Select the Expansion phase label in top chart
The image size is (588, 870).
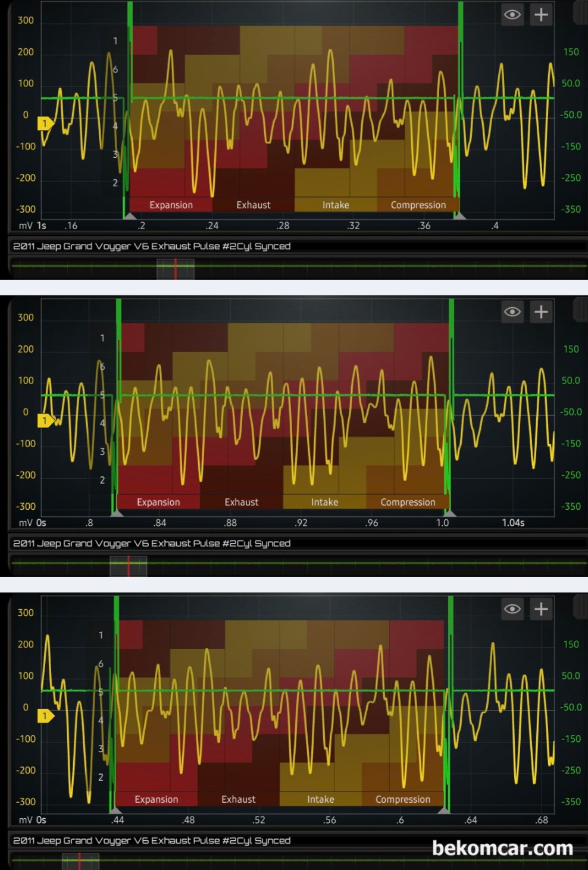click(x=171, y=205)
